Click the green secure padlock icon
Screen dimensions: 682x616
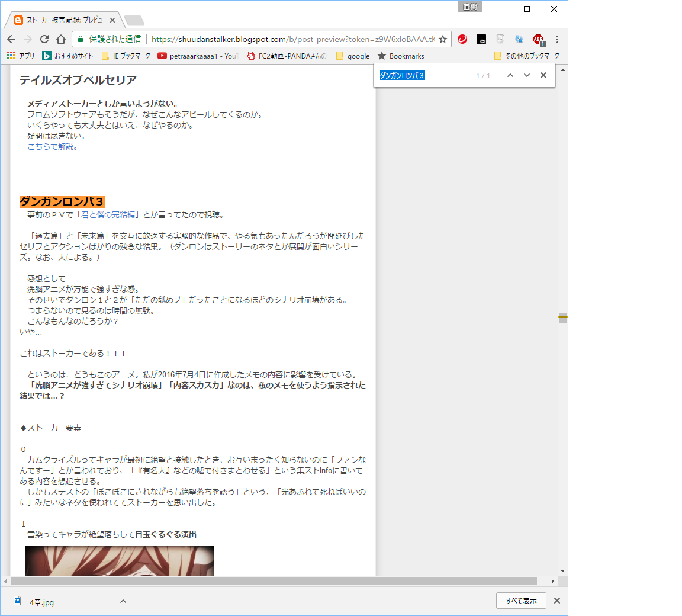tap(81, 39)
